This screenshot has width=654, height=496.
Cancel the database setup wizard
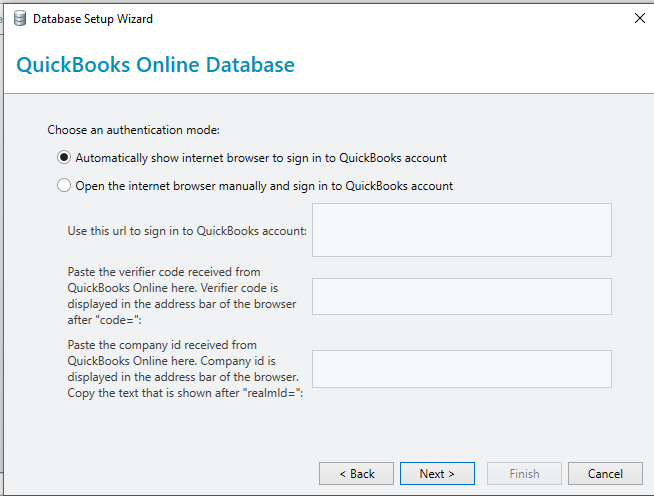tap(605, 473)
